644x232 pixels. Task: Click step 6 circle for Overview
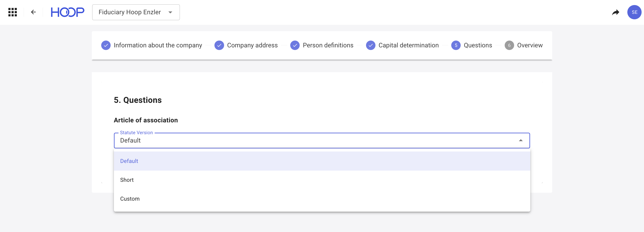[x=509, y=45]
